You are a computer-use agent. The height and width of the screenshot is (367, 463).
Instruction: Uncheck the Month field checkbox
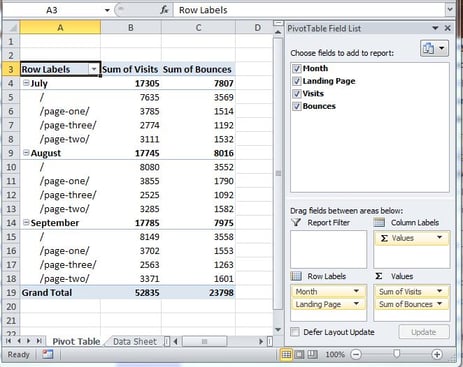[297, 69]
